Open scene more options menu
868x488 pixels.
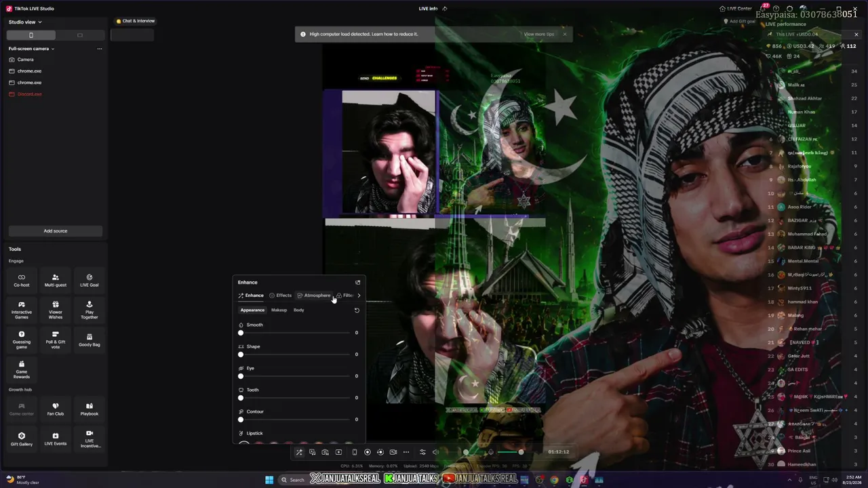coord(100,49)
